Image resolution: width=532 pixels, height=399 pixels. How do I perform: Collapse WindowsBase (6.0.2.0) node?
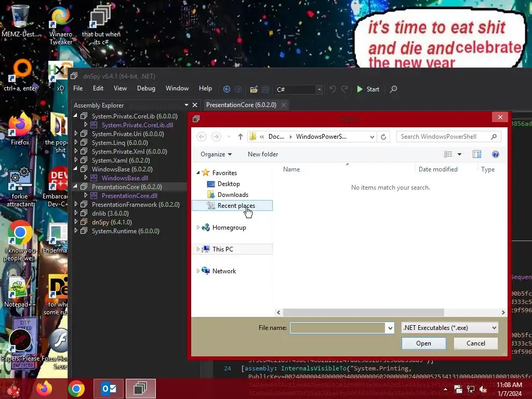pos(75,169)
